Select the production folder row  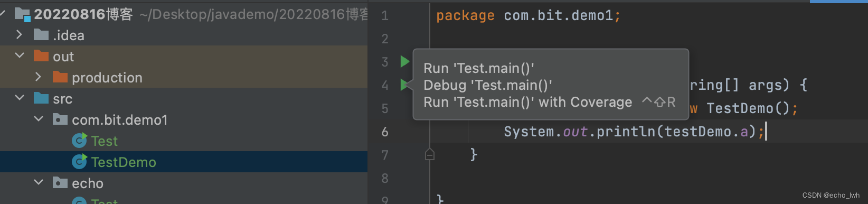(x=184, y=77)
